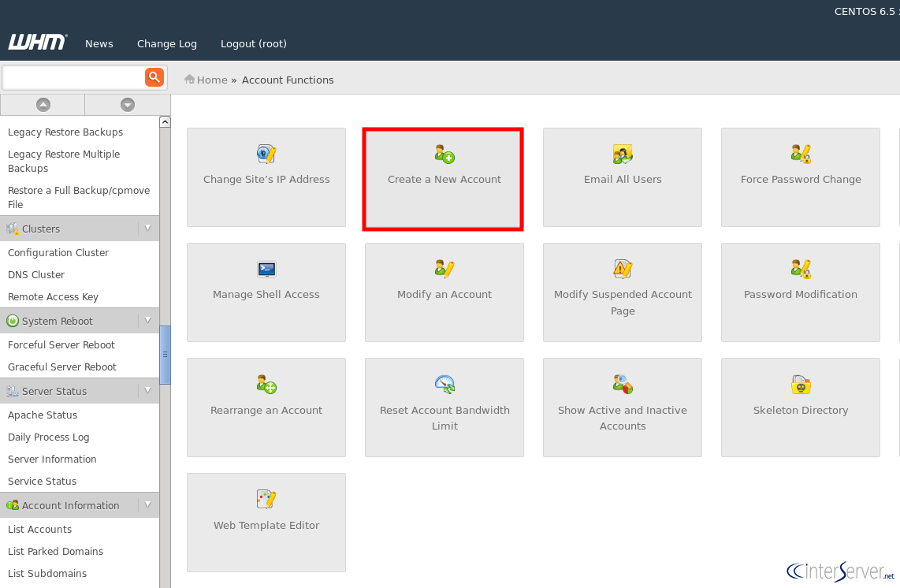Click the Web Template Editor icon

coord(266,499)
